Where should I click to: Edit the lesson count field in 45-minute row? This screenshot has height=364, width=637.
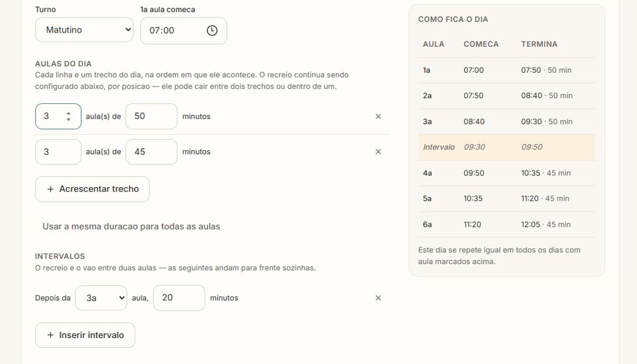[x=58, y=152]
